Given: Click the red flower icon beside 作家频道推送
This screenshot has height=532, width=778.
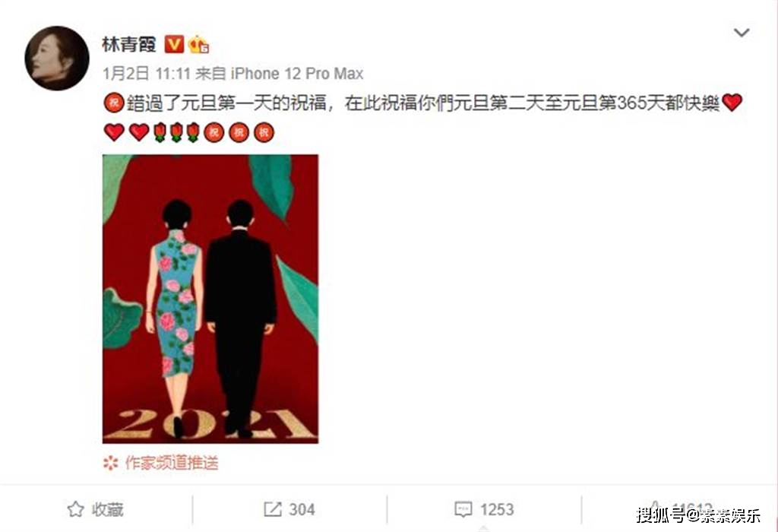Looking at the screenshot, I should pyautogui.click(x=111, y=463).
